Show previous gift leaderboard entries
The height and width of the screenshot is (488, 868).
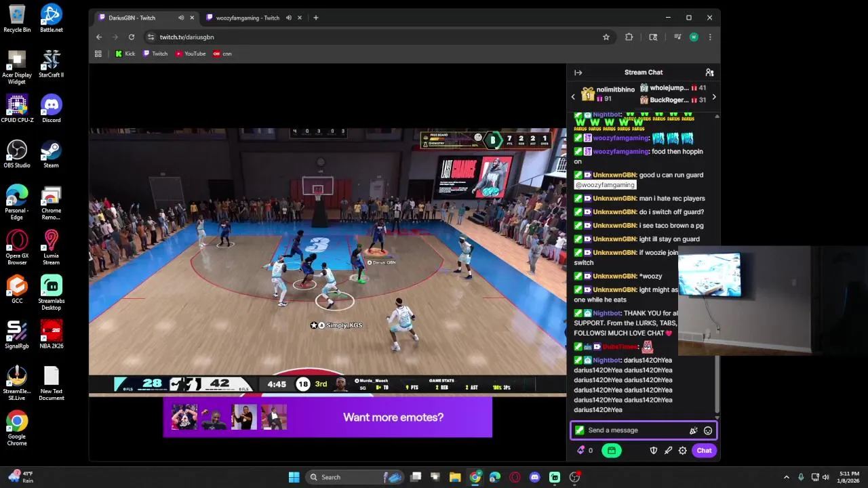tap(573, 97)
